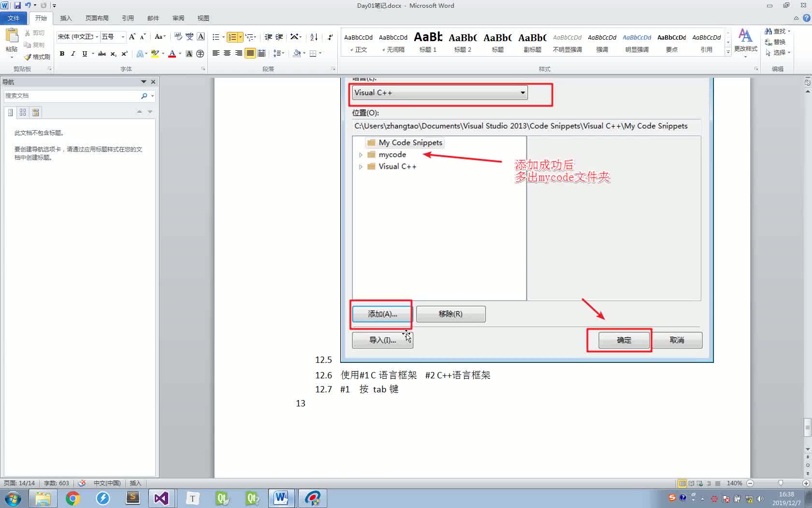
Task: Browse search results view in navigation pane
Action: 35,112
